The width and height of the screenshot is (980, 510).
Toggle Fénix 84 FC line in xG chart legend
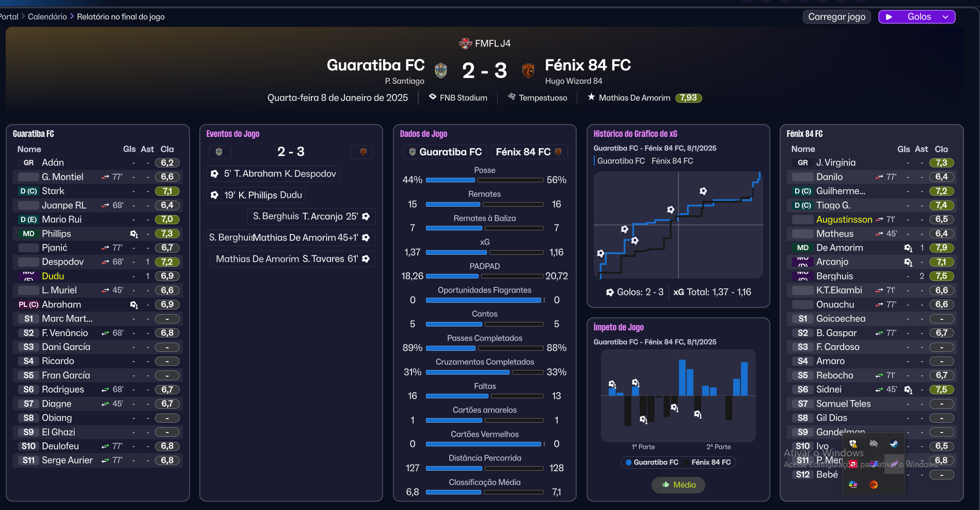672,161
